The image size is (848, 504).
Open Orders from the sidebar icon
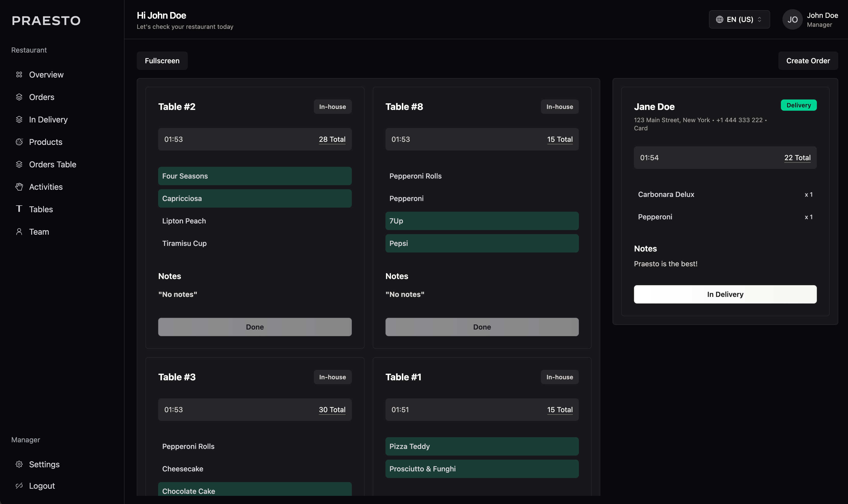(19, 97)
